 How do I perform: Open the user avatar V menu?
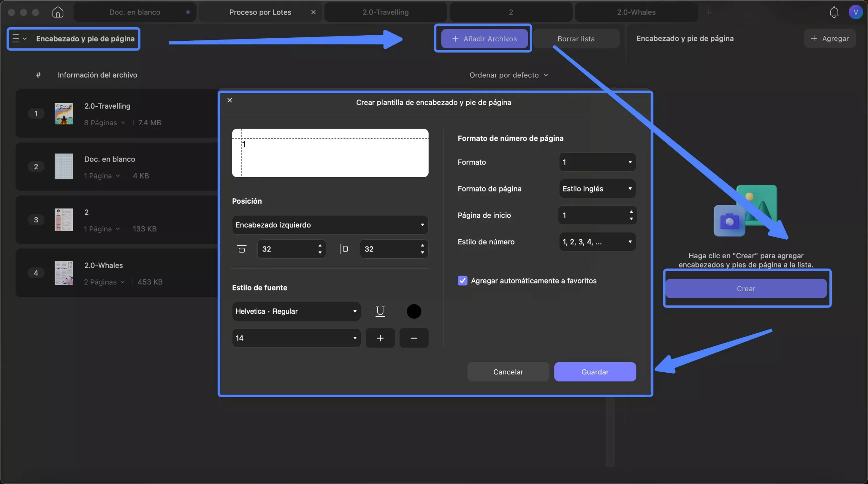pyautogui.click(x=855, y=12)
